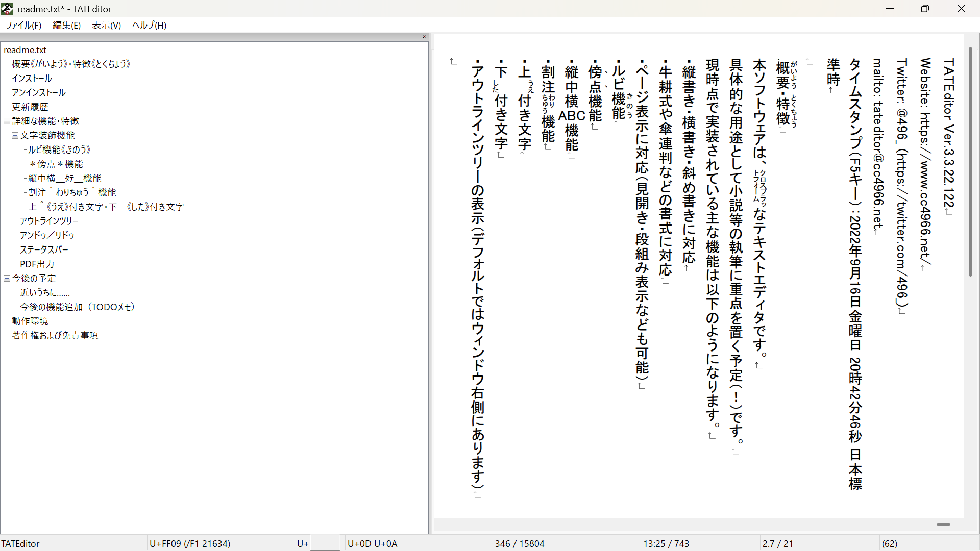This screenshot has width=980, height=551.
Task: Select 縦中横__ﾀﾃ__機能 outline item
Action: click(65, 178)
